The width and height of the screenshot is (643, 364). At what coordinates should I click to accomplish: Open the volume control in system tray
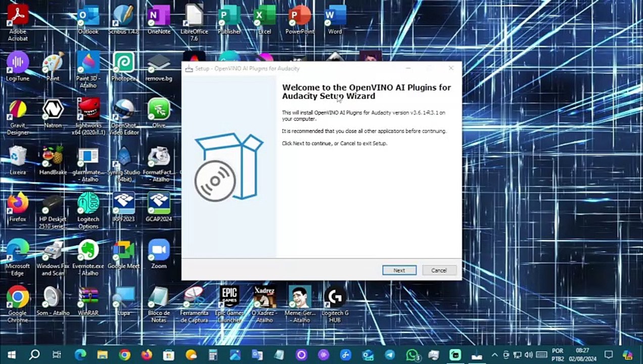[x=528, y=354]
